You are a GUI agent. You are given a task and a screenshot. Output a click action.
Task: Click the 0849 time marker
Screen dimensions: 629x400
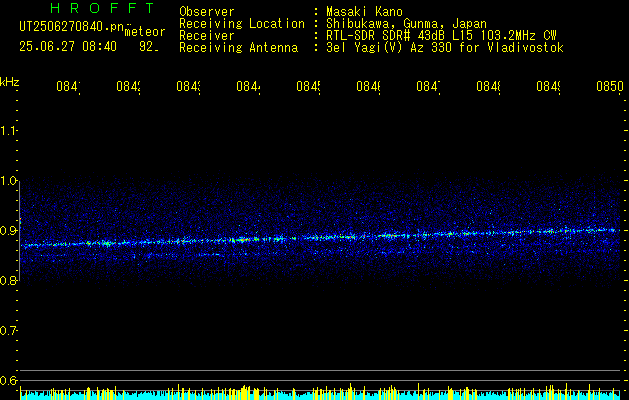(x=548, y=86)
